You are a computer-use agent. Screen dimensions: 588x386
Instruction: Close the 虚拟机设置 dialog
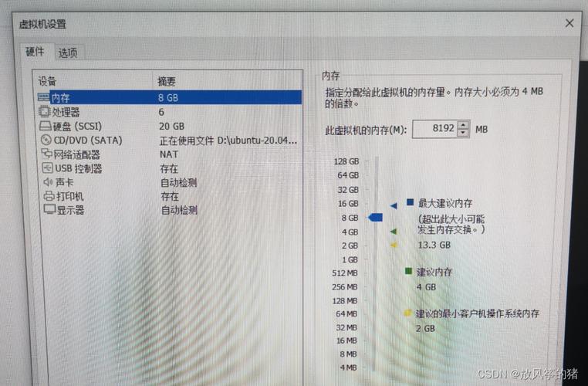pyautogui.click(x=569, y=23)
